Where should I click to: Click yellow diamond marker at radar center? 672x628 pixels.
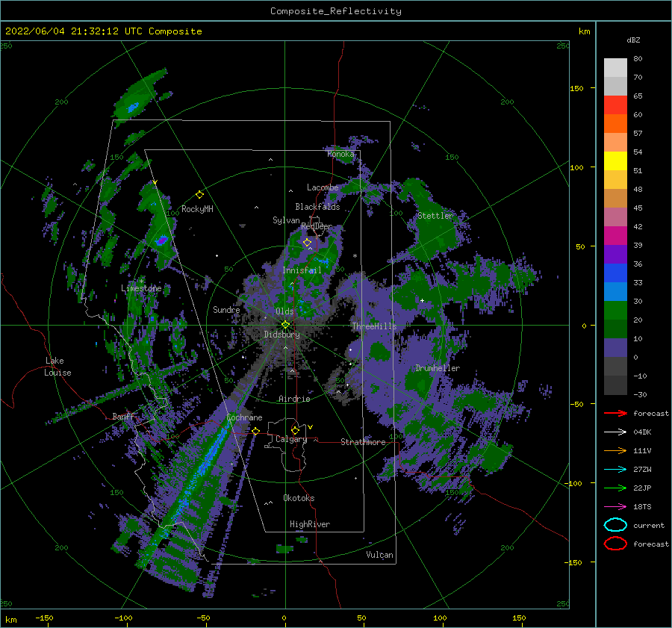285,325
